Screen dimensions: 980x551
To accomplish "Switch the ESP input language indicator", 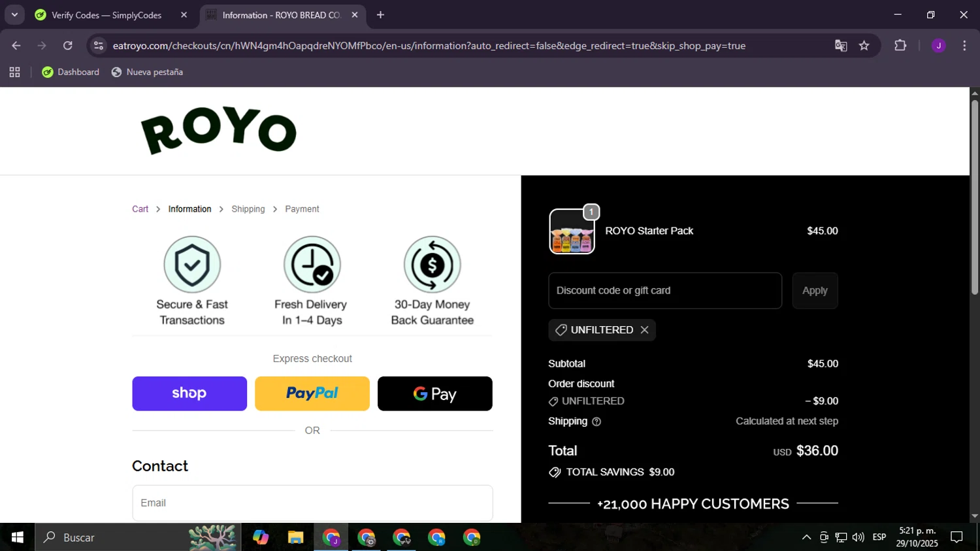I will pos(879,537).
